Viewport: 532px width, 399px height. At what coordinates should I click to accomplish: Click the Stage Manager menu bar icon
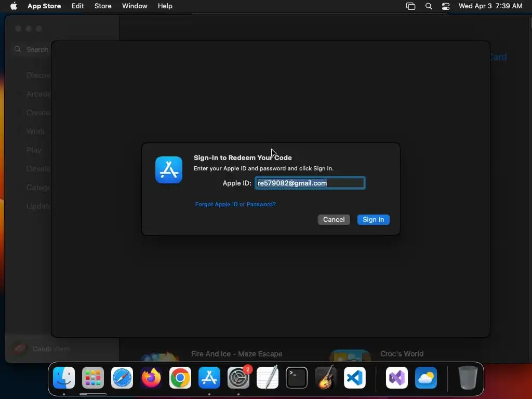(x=410, y=6)
